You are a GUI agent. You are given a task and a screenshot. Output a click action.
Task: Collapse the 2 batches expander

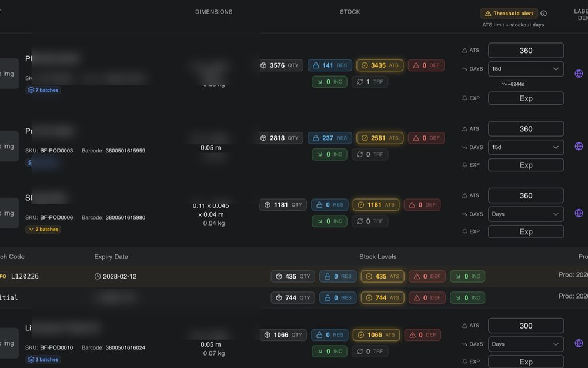[43, 230]
